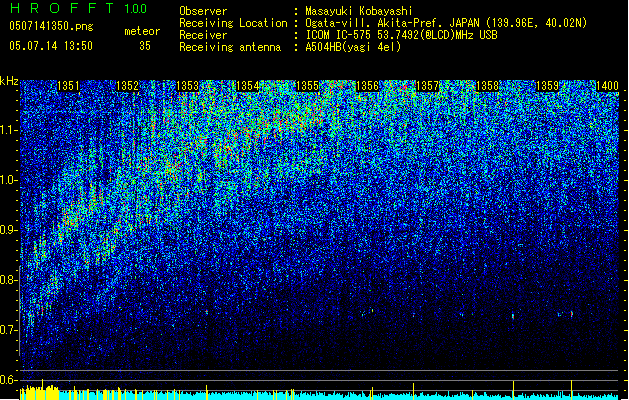Viewport: 629px width, 400px height.
Task: Click the name Masayuki Kobayashi
Action: 359,11
